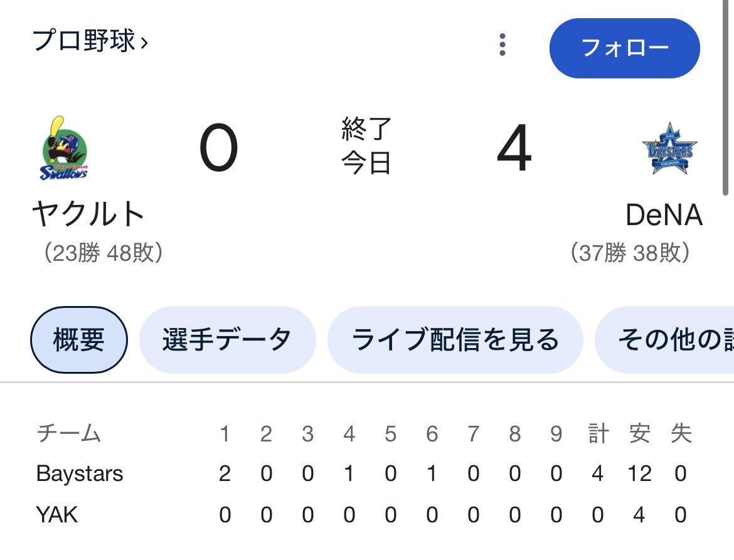Click Baystars hits total 12
The image size is (734, 560).
click(639, 473)
